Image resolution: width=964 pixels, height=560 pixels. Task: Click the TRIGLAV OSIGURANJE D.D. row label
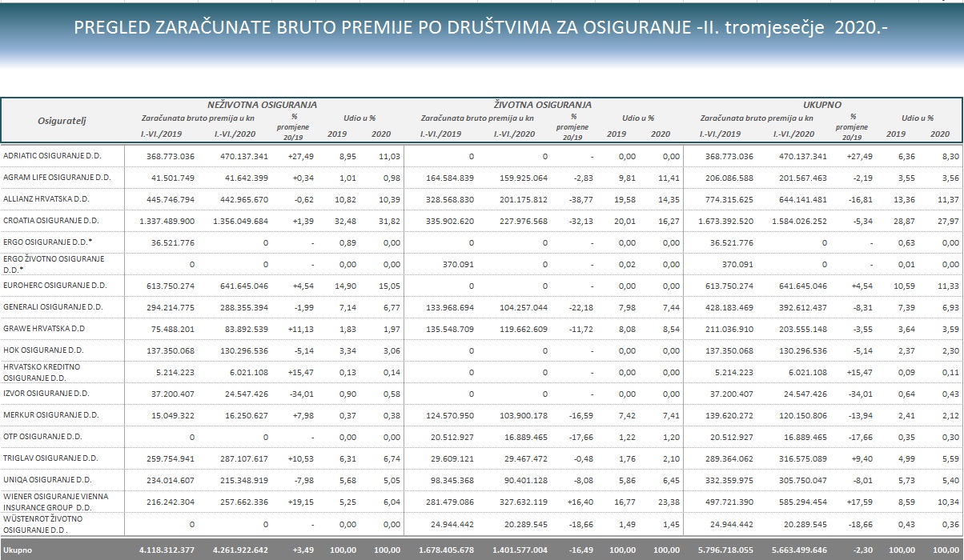(x=51, y=458)
